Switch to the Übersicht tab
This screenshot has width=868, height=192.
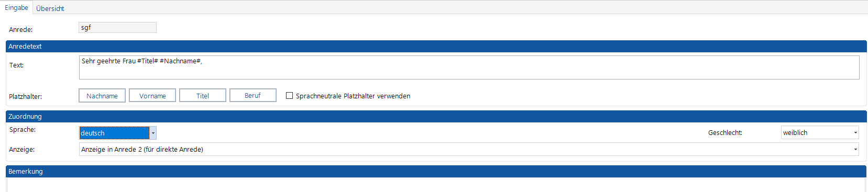click(x=50, y=8)
